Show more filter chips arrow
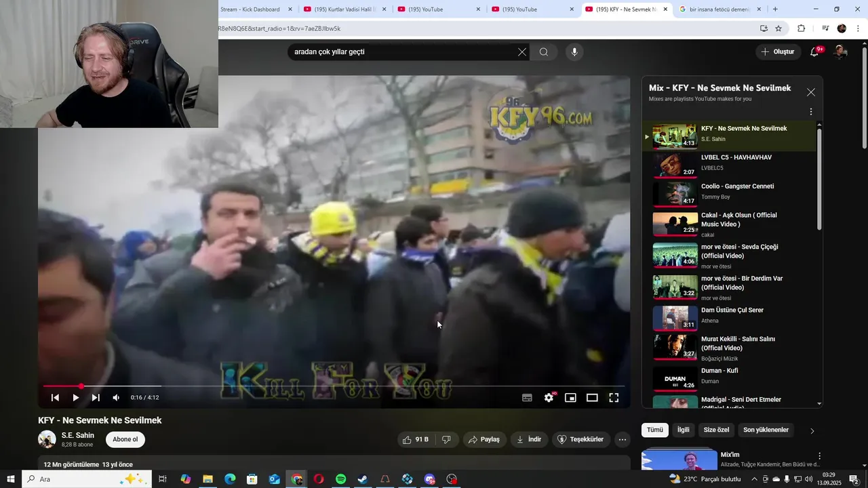 pyautogui.click(x=812, y=430)
